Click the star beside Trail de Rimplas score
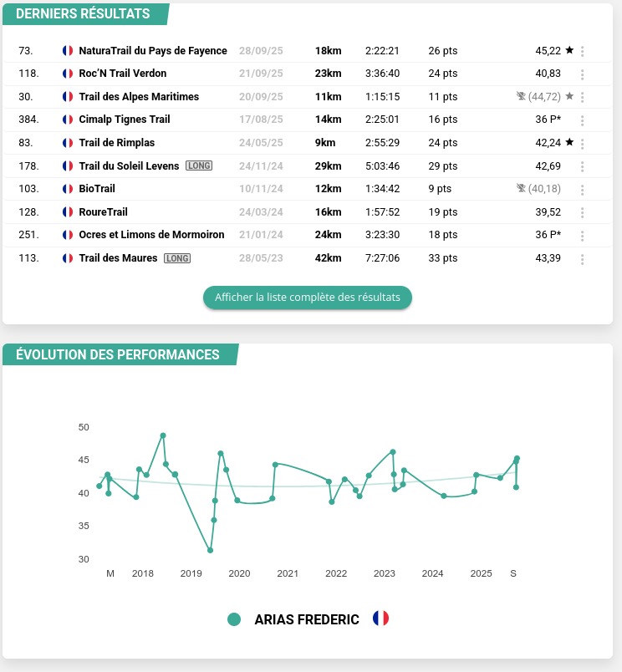 569,142
